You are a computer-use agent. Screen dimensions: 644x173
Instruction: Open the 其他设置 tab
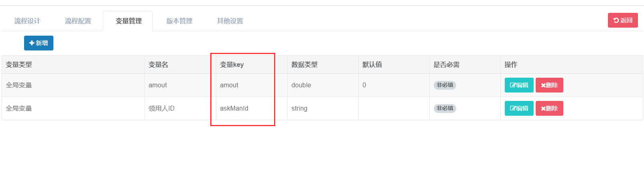click(230, 21)
